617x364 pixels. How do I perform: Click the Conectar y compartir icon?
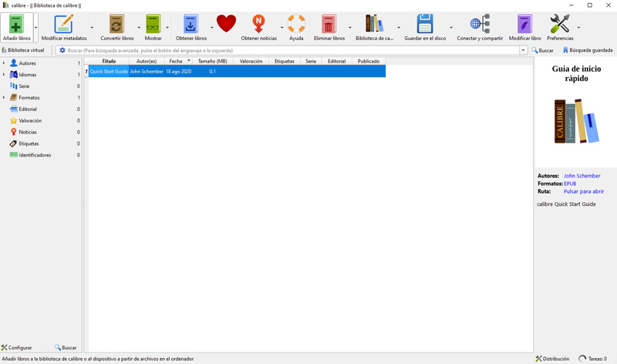(480, 25)
